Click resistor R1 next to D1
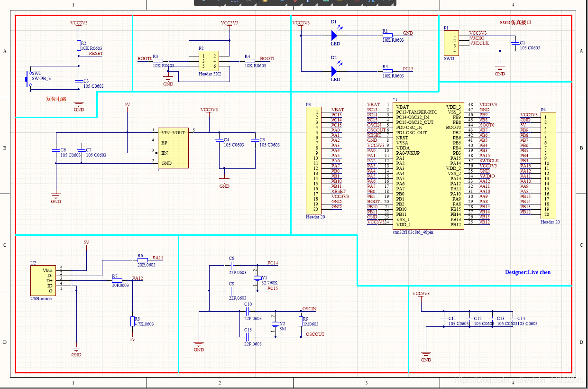The width and height of the screenshot is (588, 389). click(x=387, y=35)
